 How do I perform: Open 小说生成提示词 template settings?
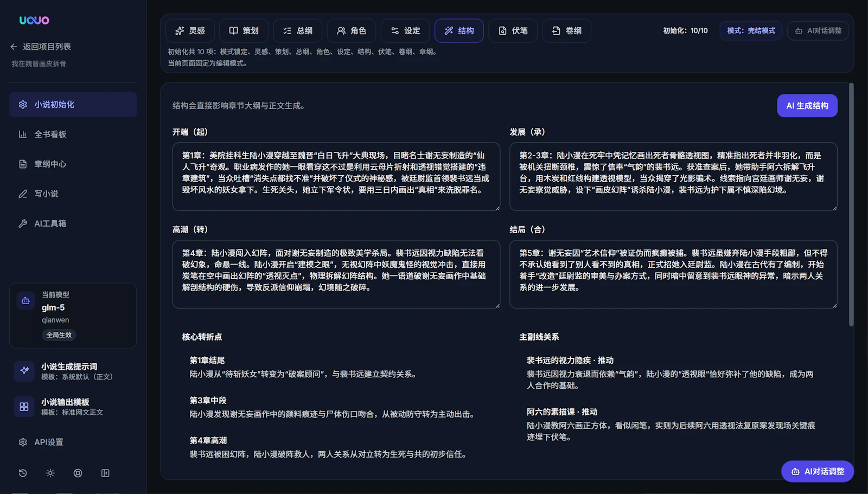pyautogui.click(x=73, y=371)
